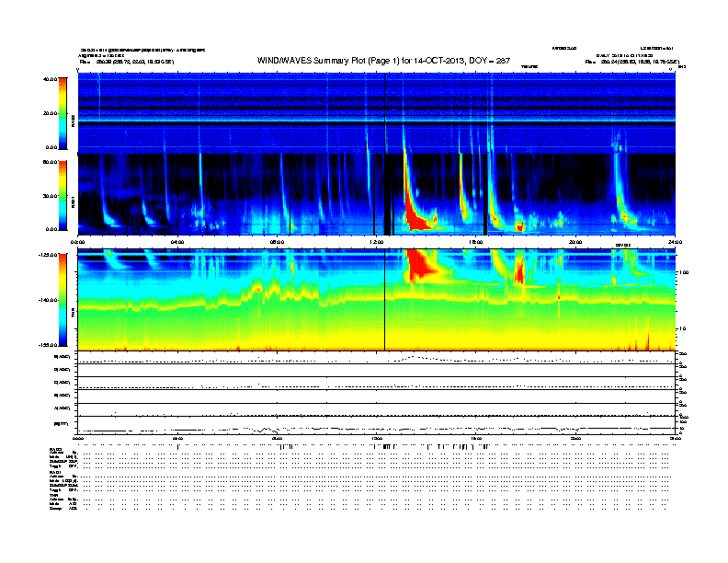Screen dimensions: 728x563
Task: Click the 12:00 time axis label
Action: point(376,241)
